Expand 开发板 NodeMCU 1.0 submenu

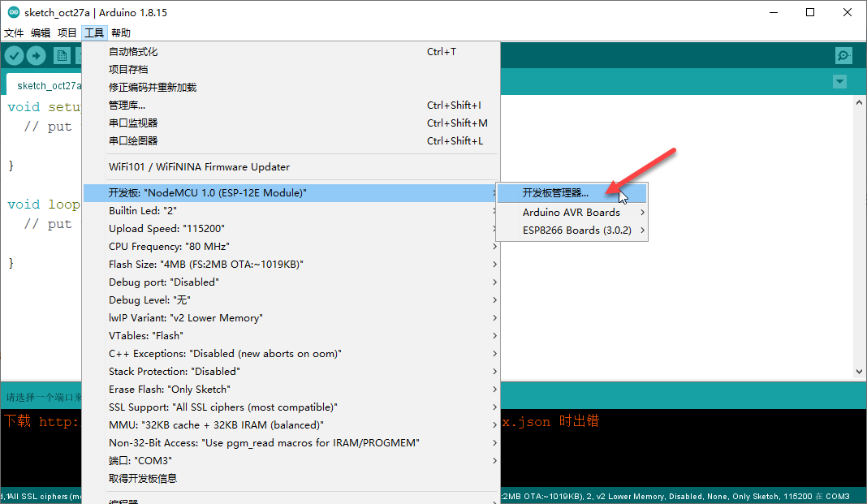pyautogui.click(x=291, y=193)
